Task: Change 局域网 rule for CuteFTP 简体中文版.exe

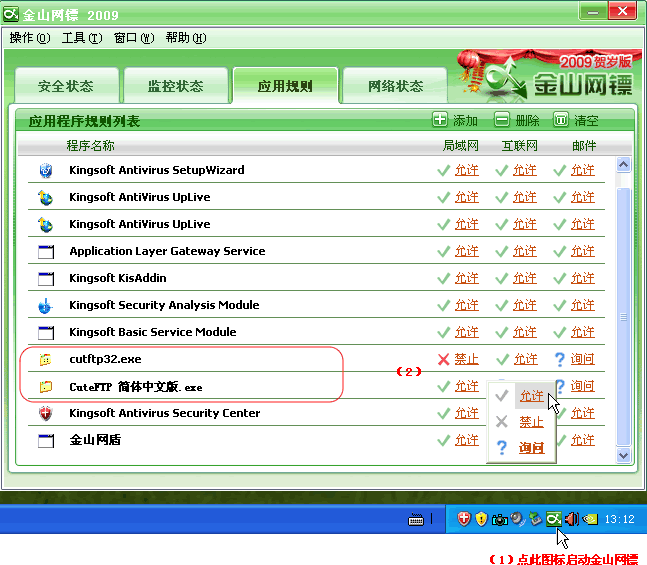Action: (467, 386)
